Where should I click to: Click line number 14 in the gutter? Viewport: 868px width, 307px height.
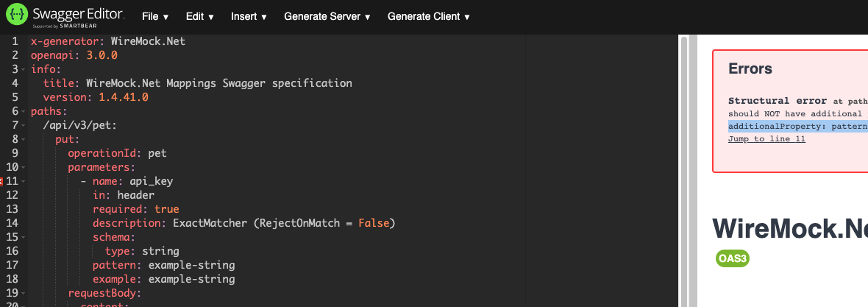[13, 223]
